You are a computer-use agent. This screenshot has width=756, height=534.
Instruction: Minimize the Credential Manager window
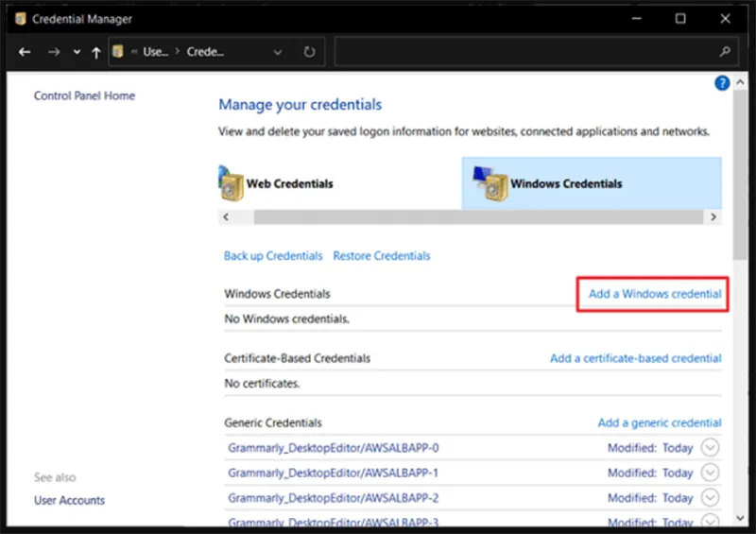636,18
